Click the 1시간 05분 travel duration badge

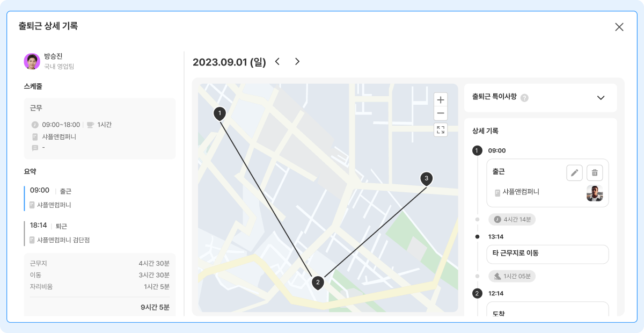coord(512,277)
